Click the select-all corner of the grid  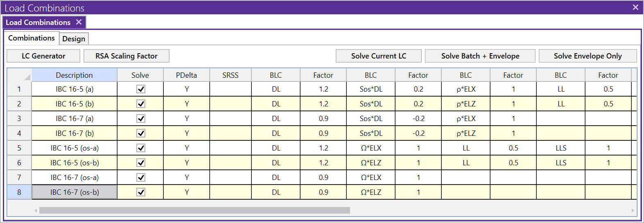tap(19, 75)
